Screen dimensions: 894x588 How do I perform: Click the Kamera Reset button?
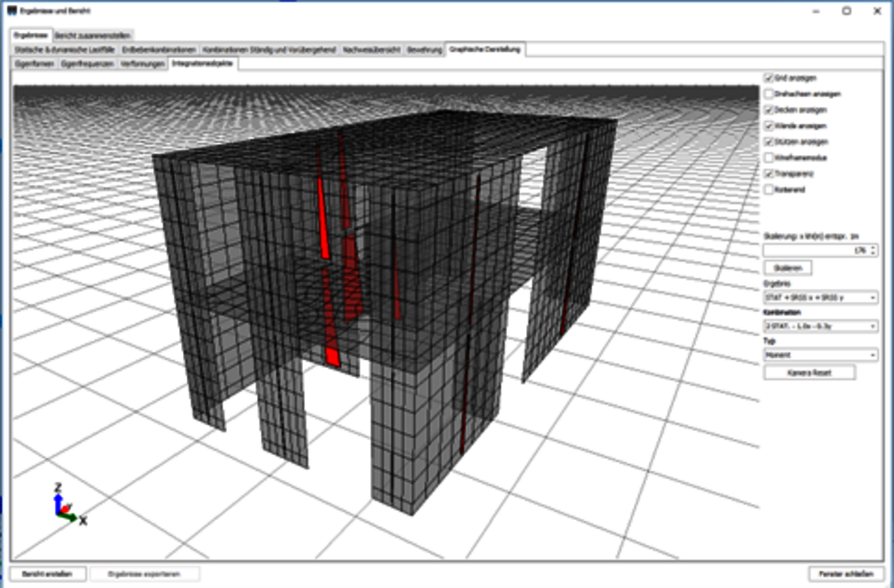click(x=810, y=373)
